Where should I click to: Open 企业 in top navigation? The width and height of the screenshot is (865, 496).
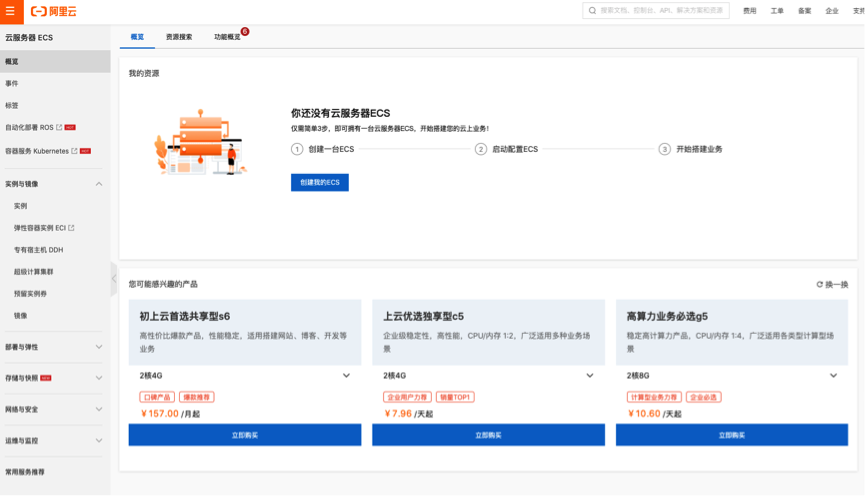832,11
